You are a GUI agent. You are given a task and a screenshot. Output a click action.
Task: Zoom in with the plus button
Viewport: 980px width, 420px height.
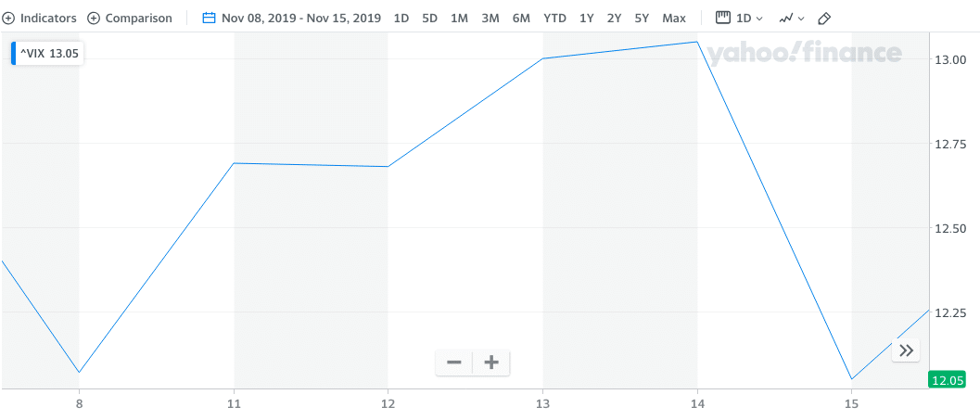(491, 363)
